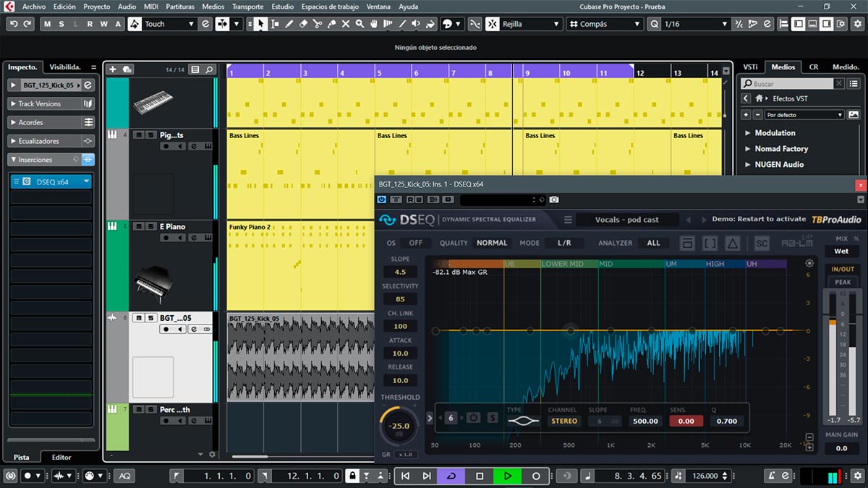Select the Split scissors tool

tap(318, 24)
